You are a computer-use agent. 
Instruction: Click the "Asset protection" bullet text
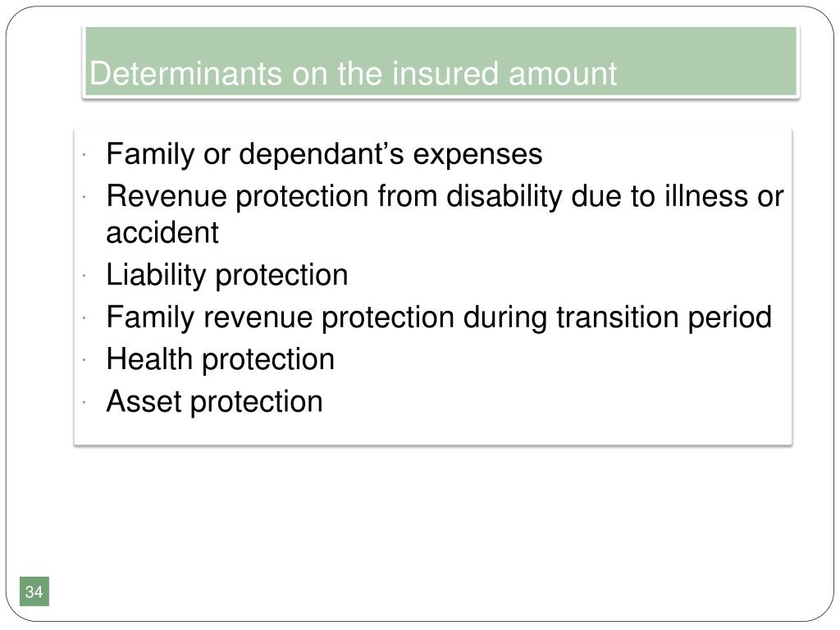click(214, 402)
